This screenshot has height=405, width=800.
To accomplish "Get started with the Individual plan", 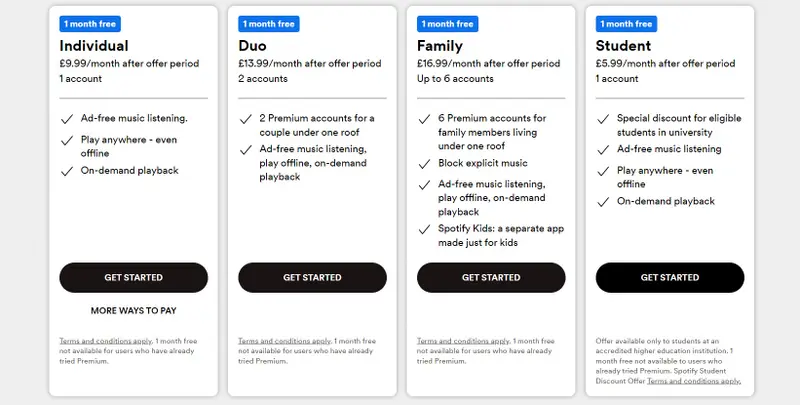I will point(134,277).
